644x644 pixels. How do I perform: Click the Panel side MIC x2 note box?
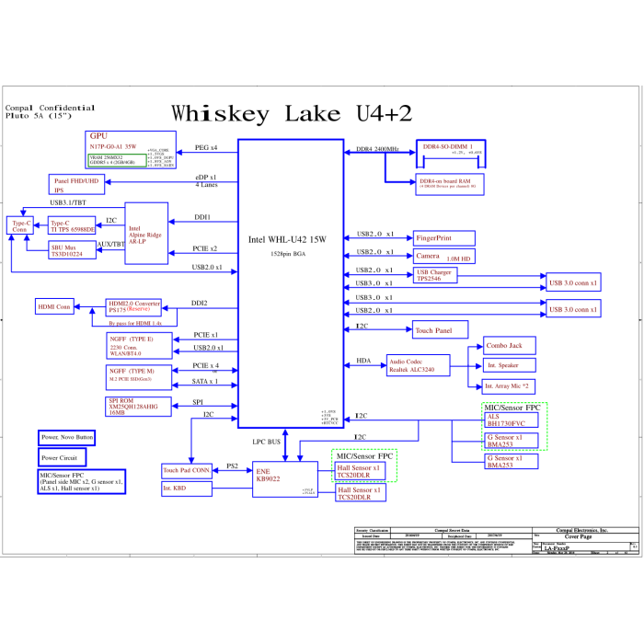coord(81,482)
